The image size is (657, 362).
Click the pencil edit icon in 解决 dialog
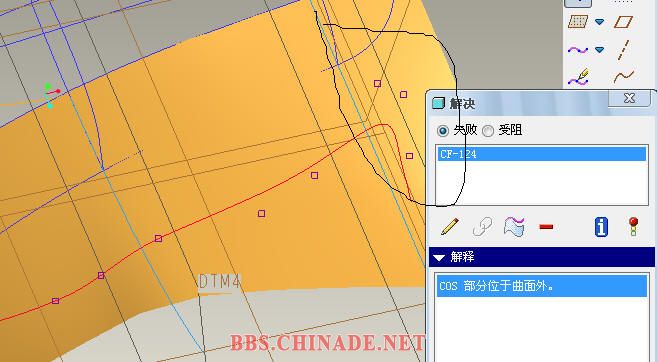coord(450,227)
